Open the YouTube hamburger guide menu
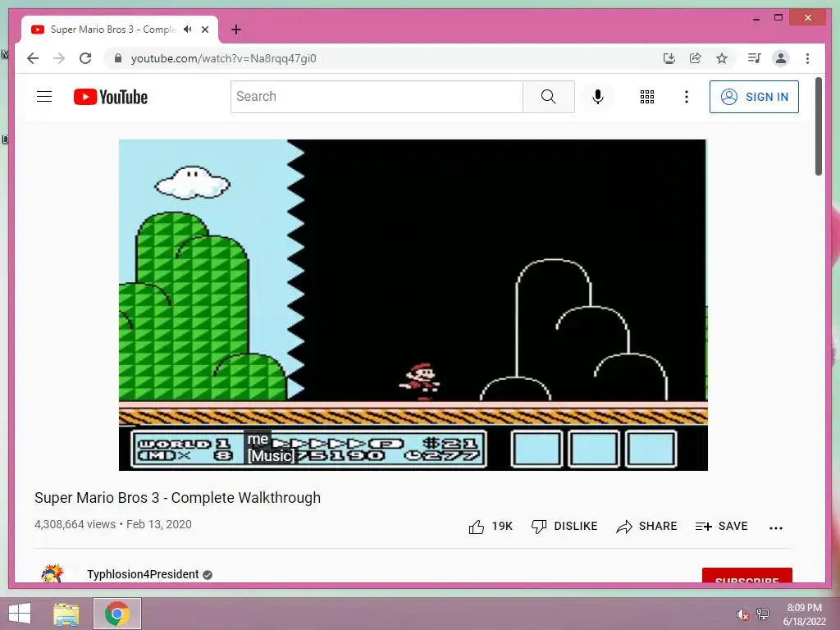 click(44, 97)
